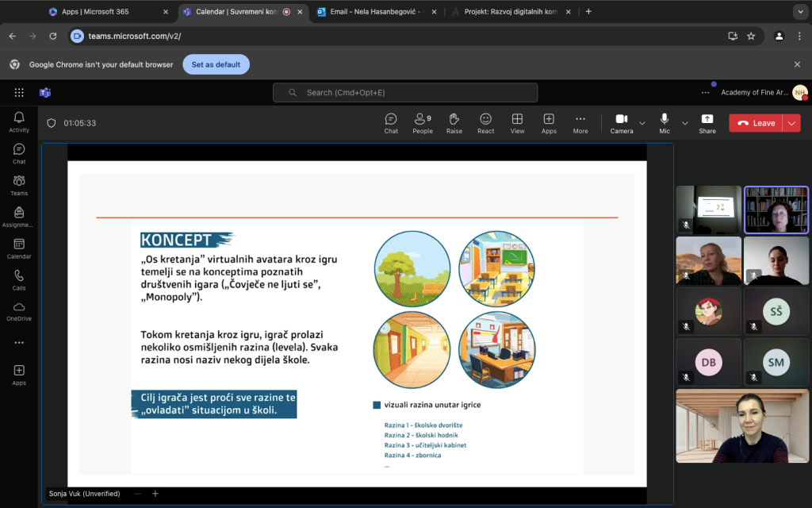This screenshot has width=812, height=508.
Task: Open Calendar in the left sidebar
Action: tap(19, 248)
